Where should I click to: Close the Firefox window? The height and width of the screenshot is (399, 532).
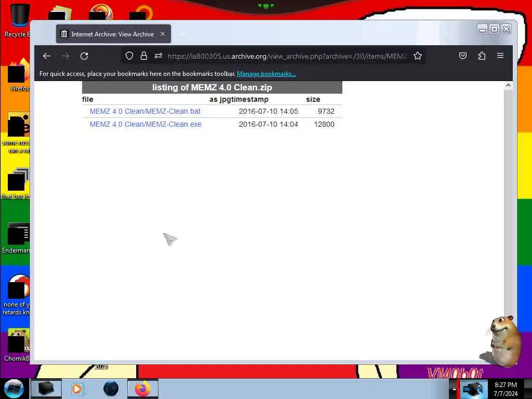[x=506, y=30]
